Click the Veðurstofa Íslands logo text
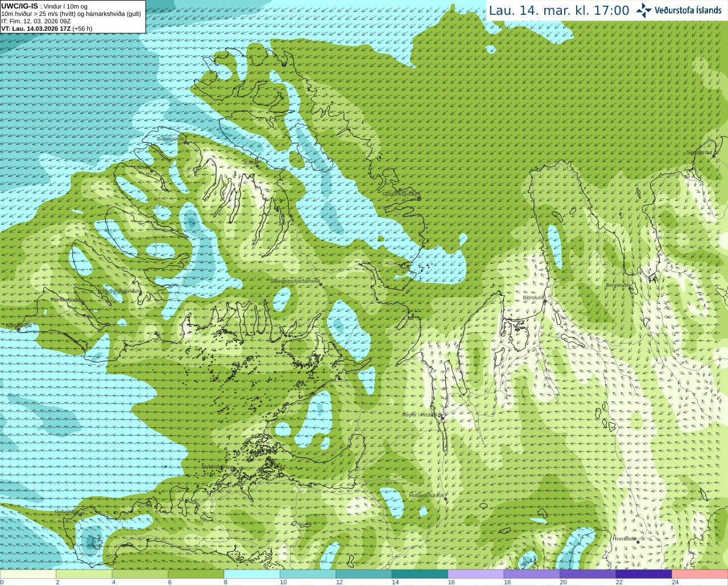The width and height of the screenshot is (728, 586). [688, 10]
